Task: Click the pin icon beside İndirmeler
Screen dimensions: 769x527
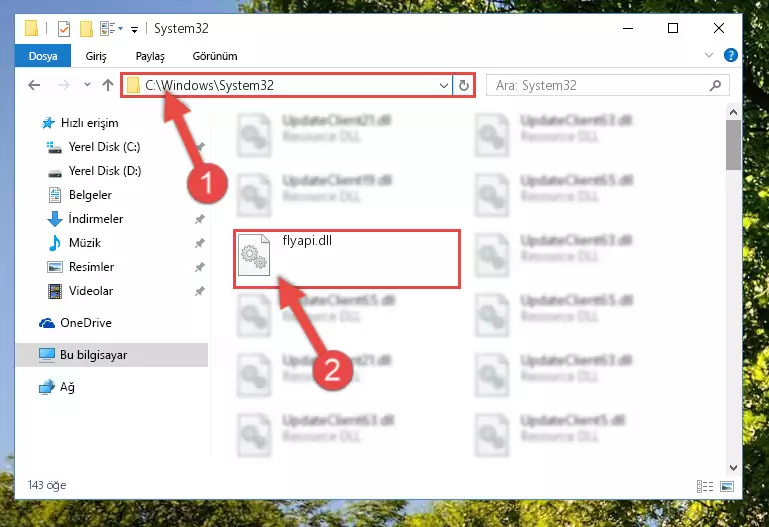Action: (200, 219)
